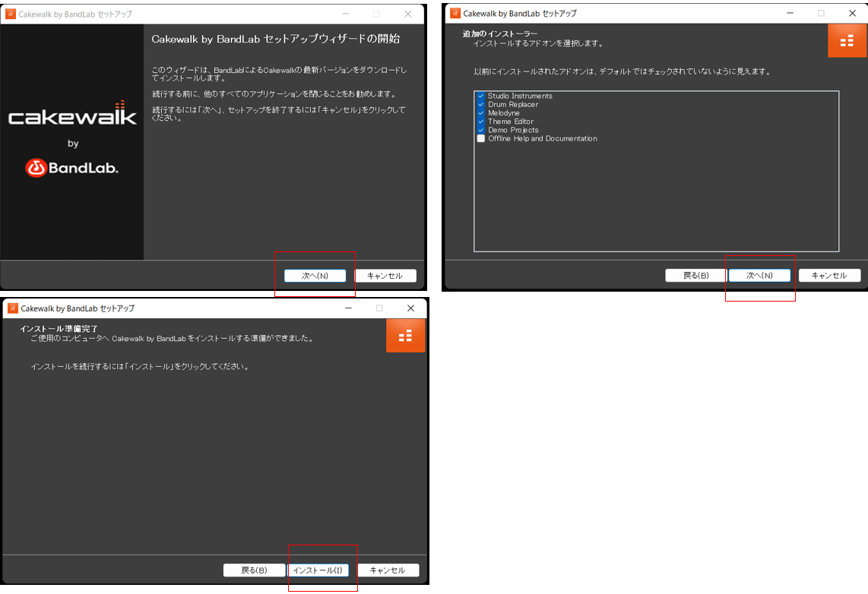868x594 pixels.
Task: Uncheck the Studio Instruments add-on
Action: [x=481, y=96]
